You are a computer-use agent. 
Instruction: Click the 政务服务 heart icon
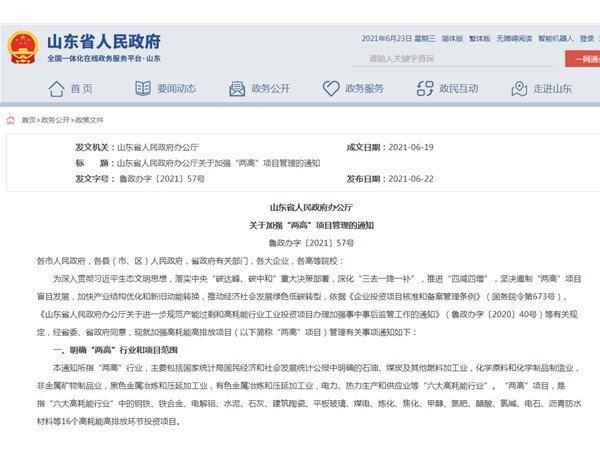[329, 89]
